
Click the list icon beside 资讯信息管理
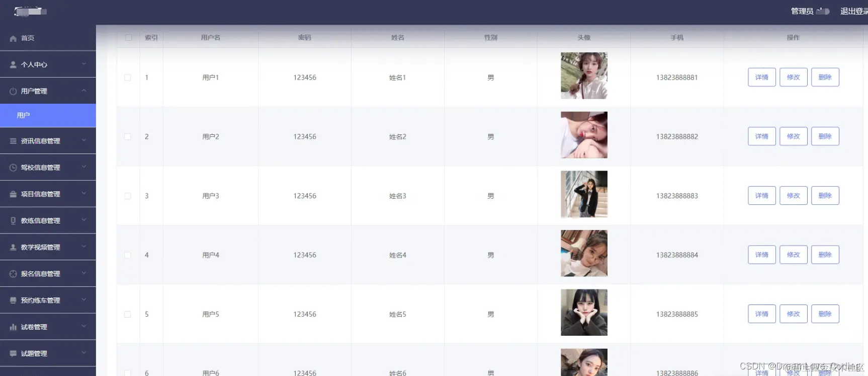tap(13, 141)
